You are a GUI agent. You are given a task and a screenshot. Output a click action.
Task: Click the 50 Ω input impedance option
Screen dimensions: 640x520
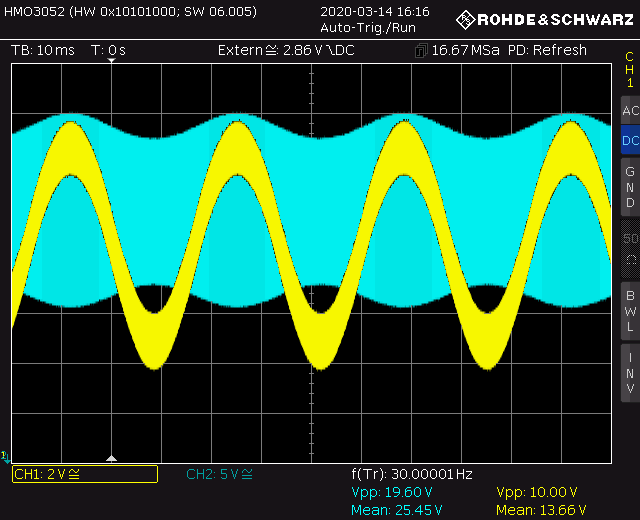(x=629, y=248)
